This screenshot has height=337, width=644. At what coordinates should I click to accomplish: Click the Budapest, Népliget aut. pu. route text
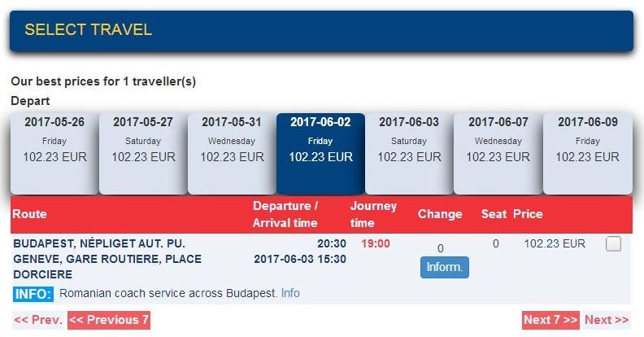[x=98, y=243]
